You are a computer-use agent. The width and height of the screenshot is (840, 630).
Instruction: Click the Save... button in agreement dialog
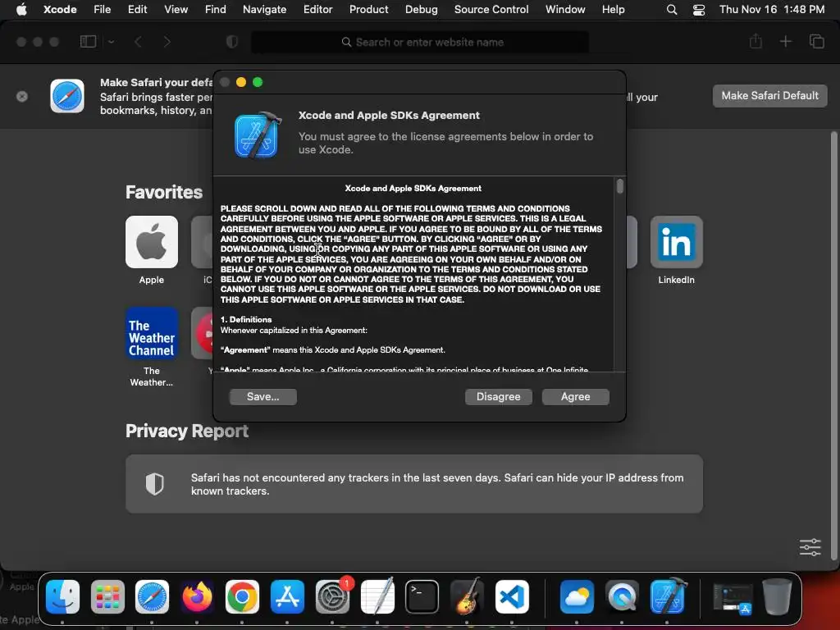click(263, 396)
